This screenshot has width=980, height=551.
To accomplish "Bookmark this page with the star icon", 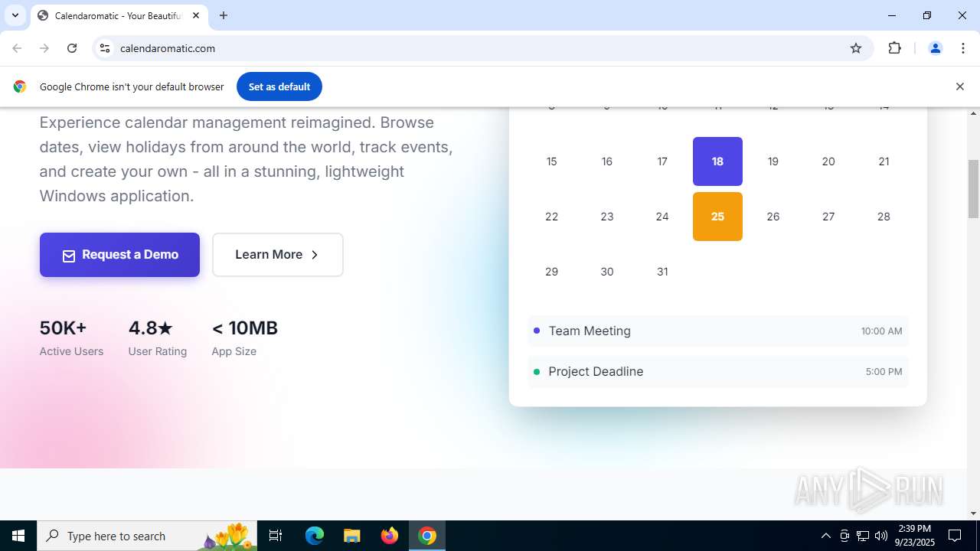I will pos(856,48).
